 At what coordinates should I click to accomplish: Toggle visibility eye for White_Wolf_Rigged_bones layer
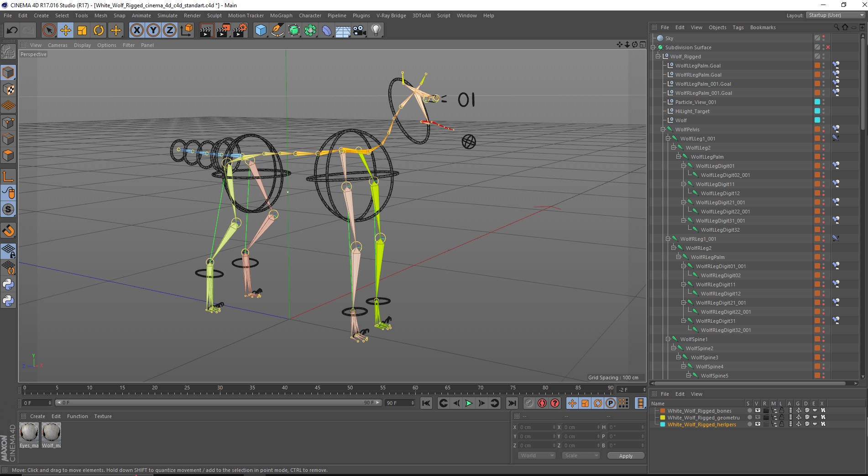tap(758, 411)
